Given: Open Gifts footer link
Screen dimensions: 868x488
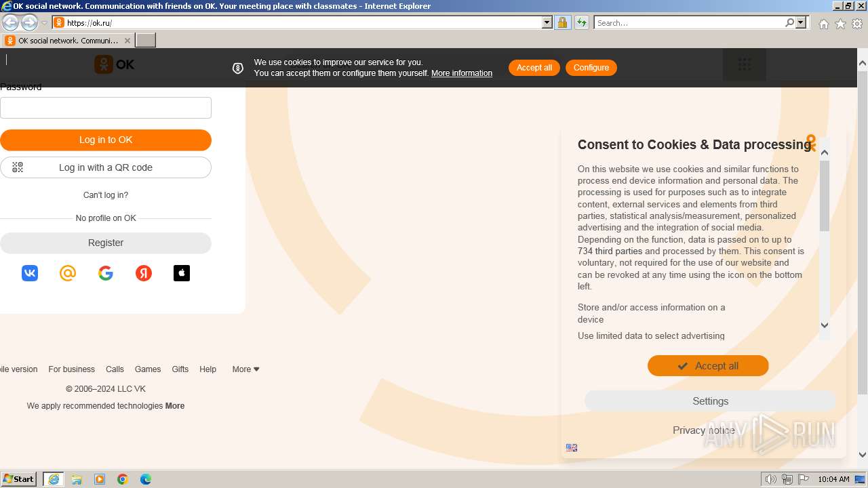Looking at the screenshot, I should (180, 369).
